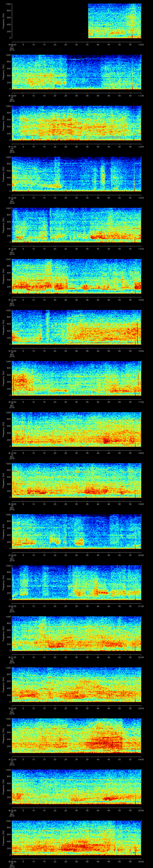The height and width of the screenshot is (868, 153).
Task: Click the 13:00 end-of-axis time label
Action: 141,197
